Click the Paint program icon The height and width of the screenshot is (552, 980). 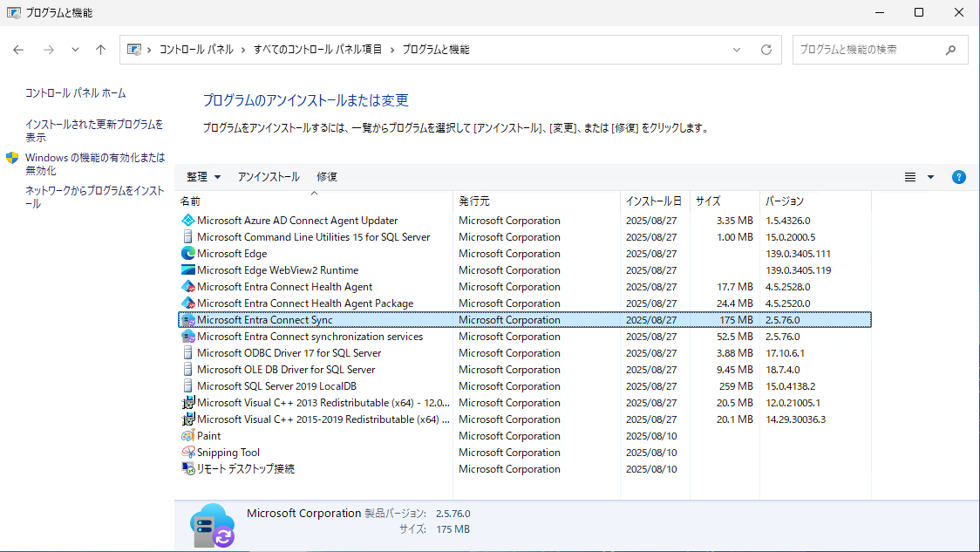tap(187, 436)
